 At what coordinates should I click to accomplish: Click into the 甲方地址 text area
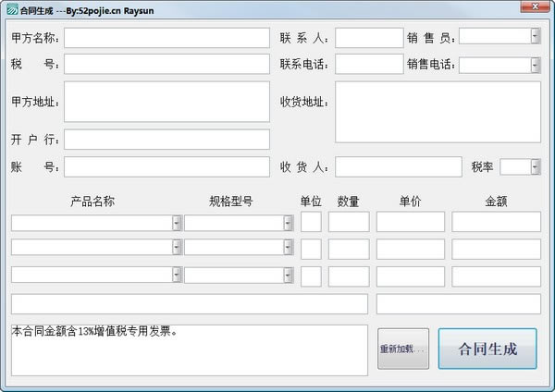[166, 102]
